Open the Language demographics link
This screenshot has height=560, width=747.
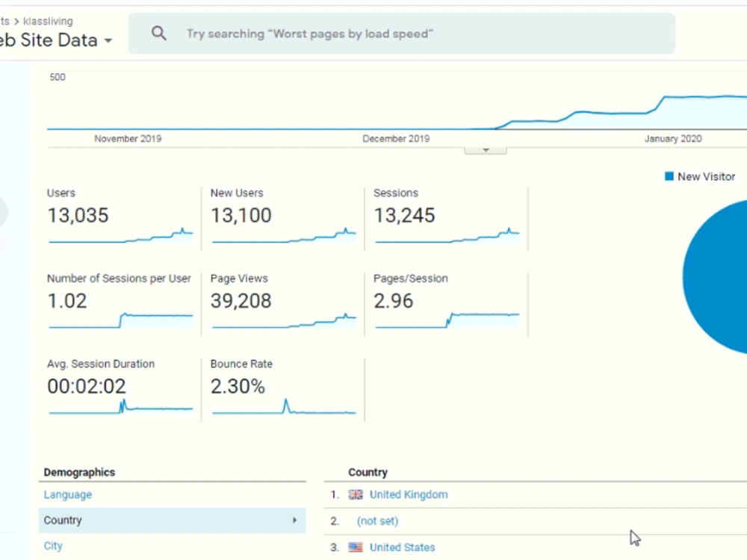[x=68, y=495]
